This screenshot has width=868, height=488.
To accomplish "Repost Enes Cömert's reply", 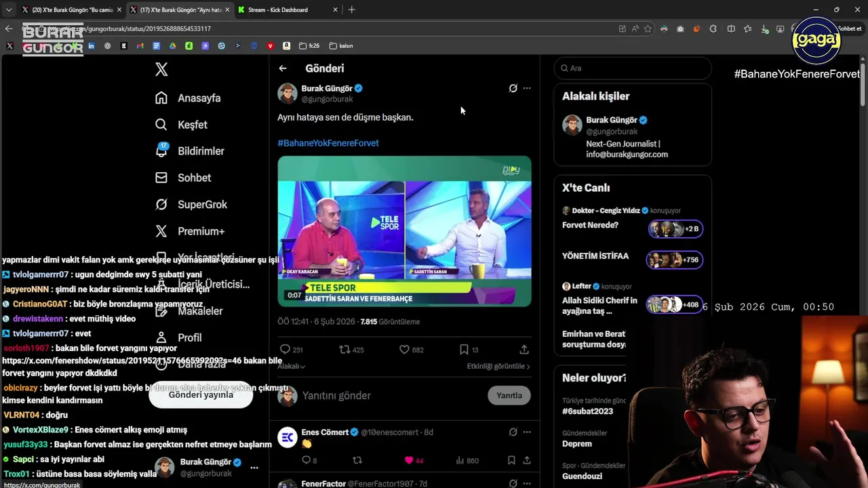I will tap(357, 460).
